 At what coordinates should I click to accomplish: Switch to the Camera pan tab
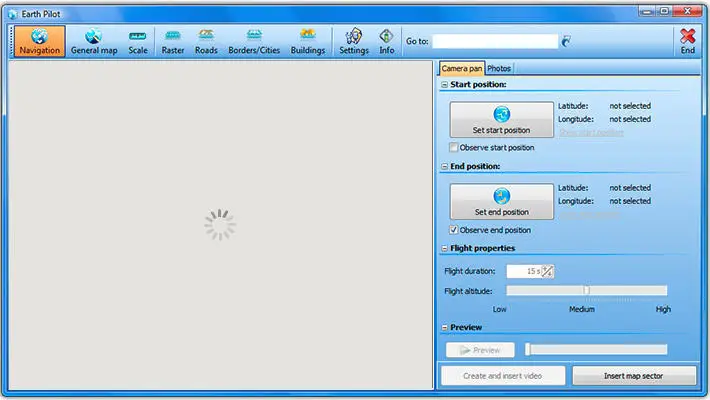click(461, 68)
